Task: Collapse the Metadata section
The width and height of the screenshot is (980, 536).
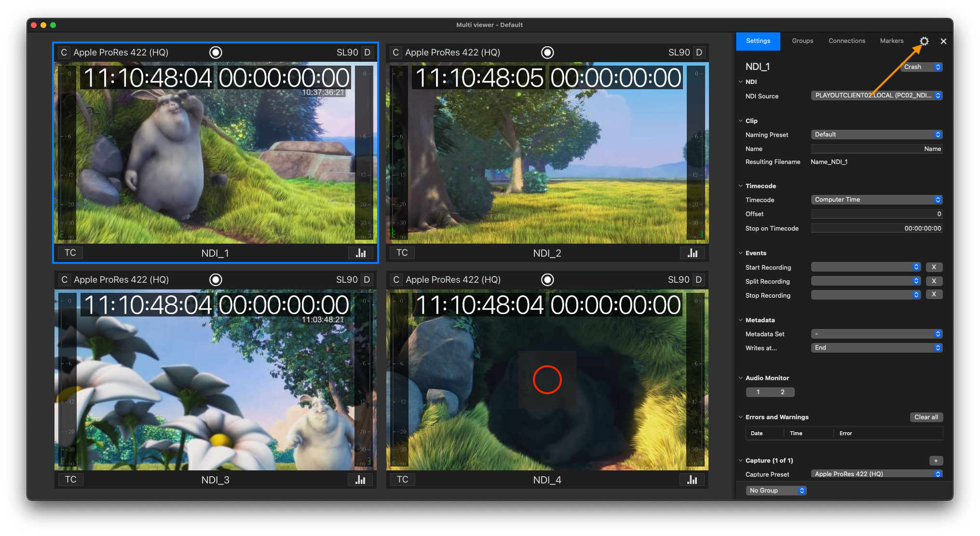Action: coord(741,320)
